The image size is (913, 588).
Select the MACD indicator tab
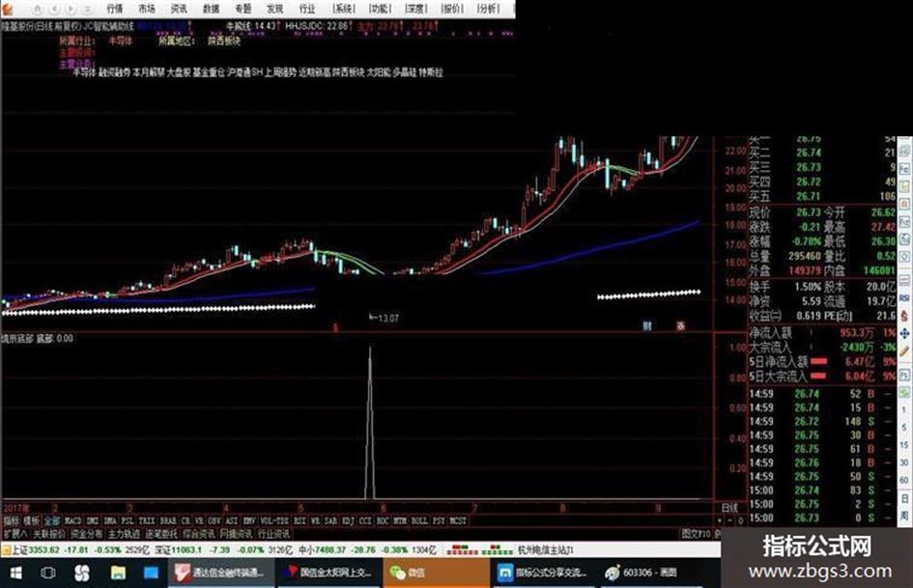pos(72,521)
